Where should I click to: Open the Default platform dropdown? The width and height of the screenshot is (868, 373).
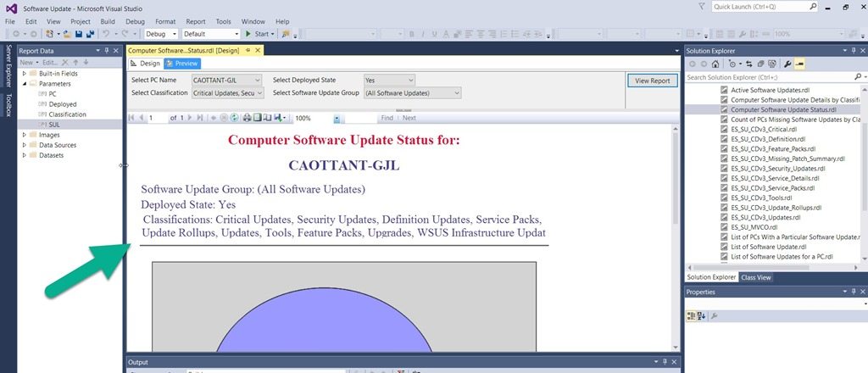coord(236,34)
